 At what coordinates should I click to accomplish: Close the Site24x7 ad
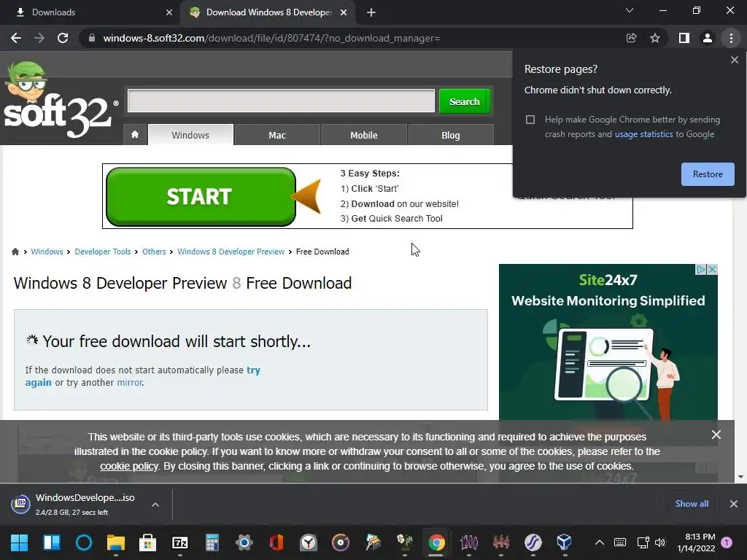click(712, 270)
